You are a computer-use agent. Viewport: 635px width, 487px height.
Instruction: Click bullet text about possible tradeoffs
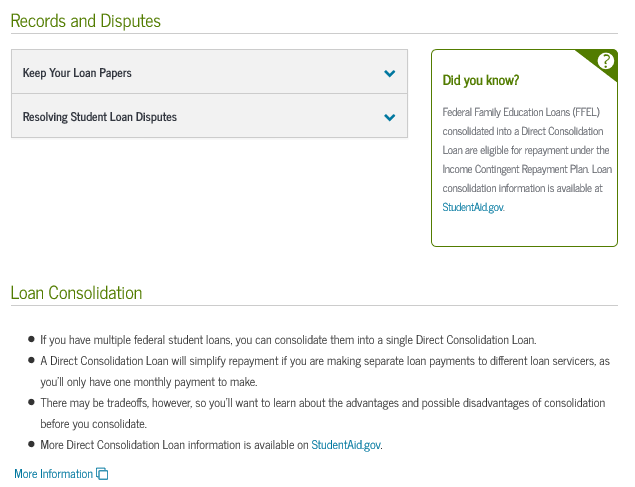(x=322, y=402)
